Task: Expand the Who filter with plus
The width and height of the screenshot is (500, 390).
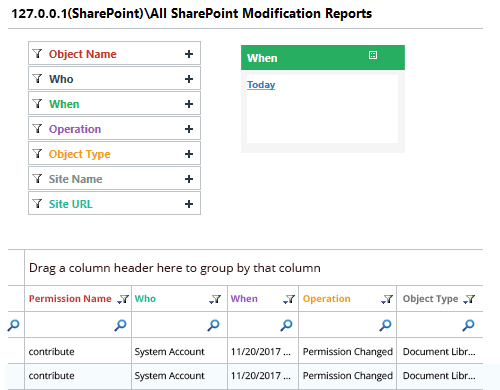Action: click(x=189, y=79)
